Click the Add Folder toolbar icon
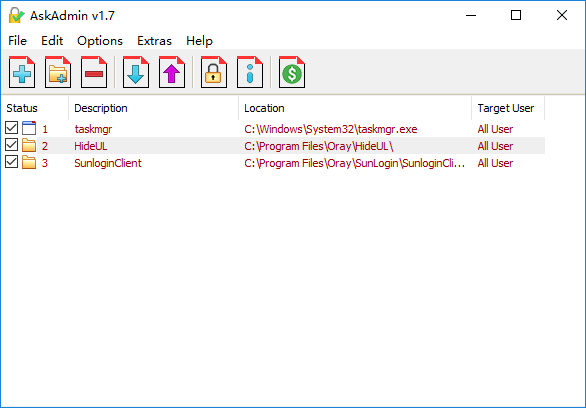 coord(58,72)
